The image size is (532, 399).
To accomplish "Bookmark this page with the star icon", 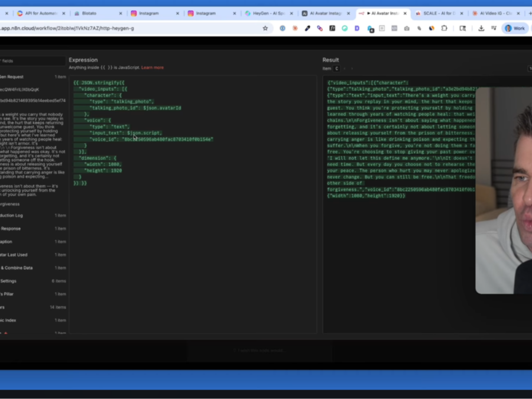I will point(265,28).
